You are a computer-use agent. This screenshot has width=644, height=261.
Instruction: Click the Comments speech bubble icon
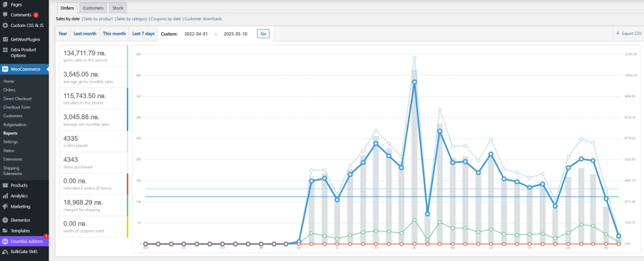point(5,15)
